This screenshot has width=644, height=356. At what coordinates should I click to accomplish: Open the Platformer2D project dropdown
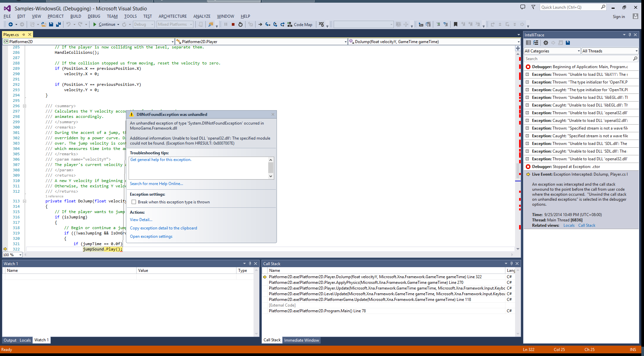[89, 42]
